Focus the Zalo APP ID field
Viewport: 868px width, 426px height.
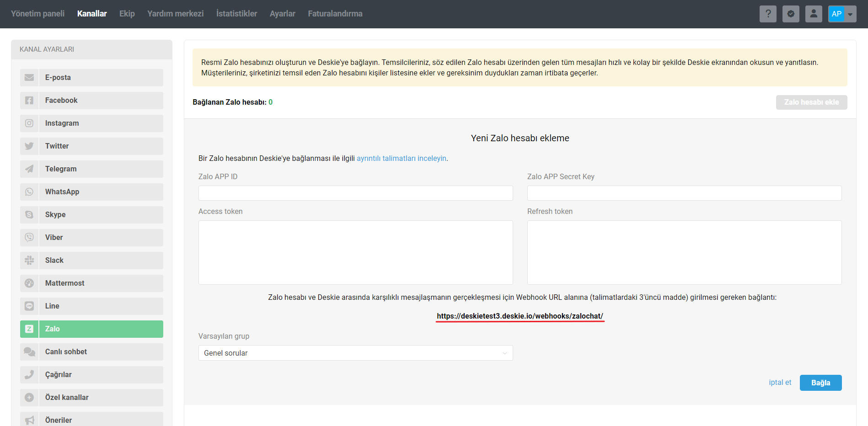pyautogui.click(x=355, y=193)
